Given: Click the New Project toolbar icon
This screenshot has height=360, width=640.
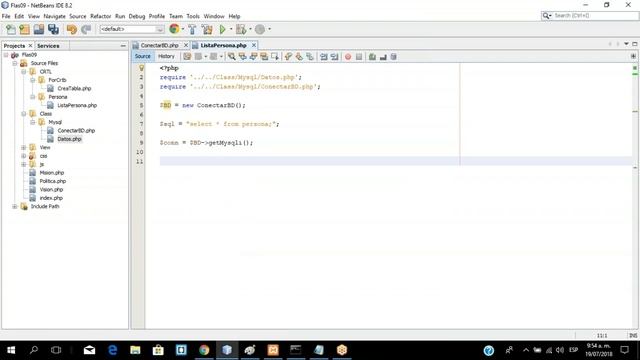Looking at the screenshot, I should click(x=24, y=29).
